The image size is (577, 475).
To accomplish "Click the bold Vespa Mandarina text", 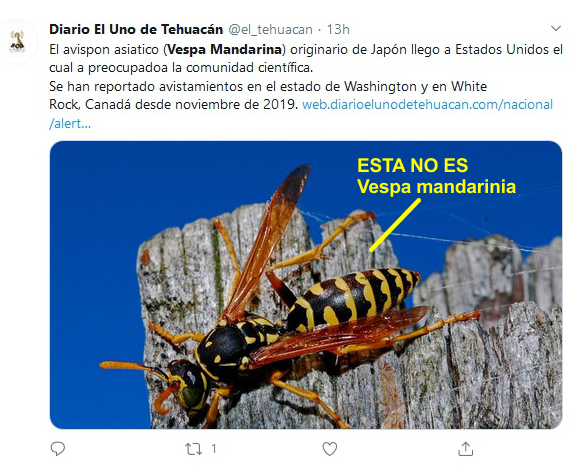I will (224, 49).
